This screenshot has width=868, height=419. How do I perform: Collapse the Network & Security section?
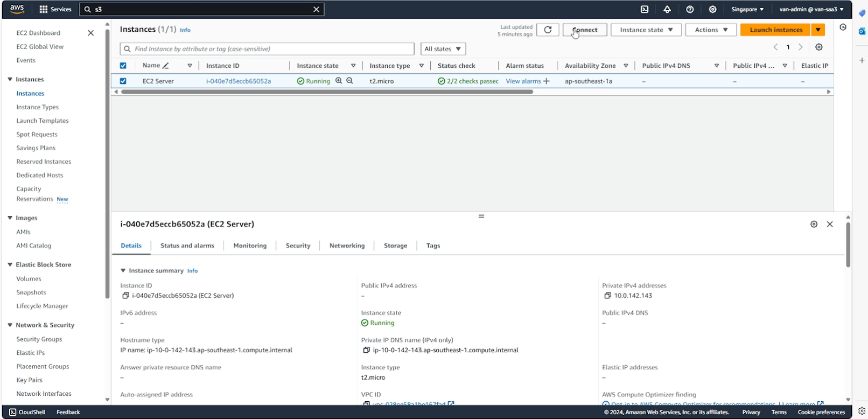10,325
